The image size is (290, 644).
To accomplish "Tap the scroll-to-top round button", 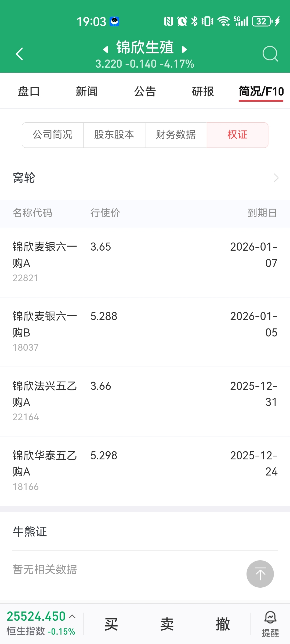I will tap(260, 574).
